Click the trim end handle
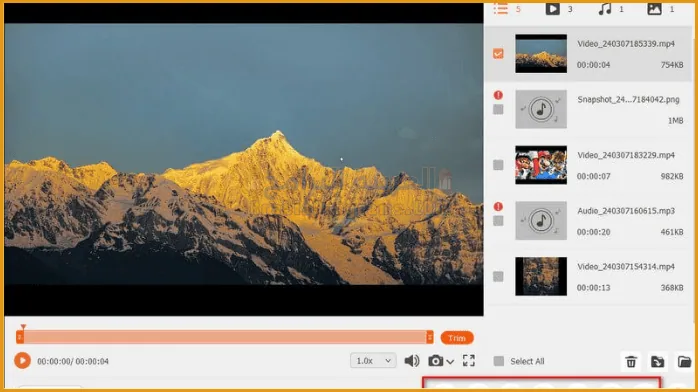This screenshot has width=698, height=392. [430, 337]
